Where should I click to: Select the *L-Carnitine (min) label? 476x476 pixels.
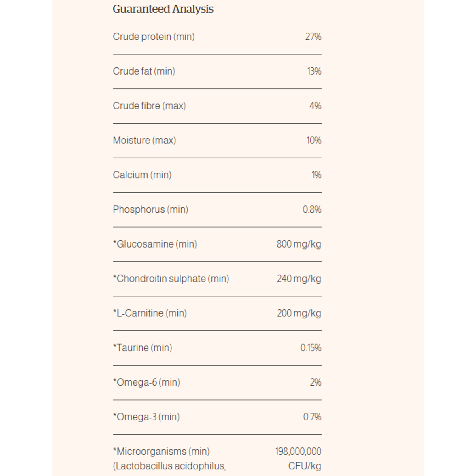tap(150, 313)
